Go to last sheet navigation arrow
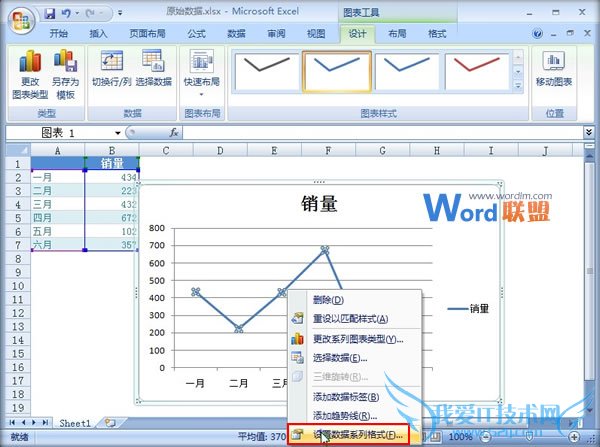The image size is (600, 447). click(x=45, y=423)
